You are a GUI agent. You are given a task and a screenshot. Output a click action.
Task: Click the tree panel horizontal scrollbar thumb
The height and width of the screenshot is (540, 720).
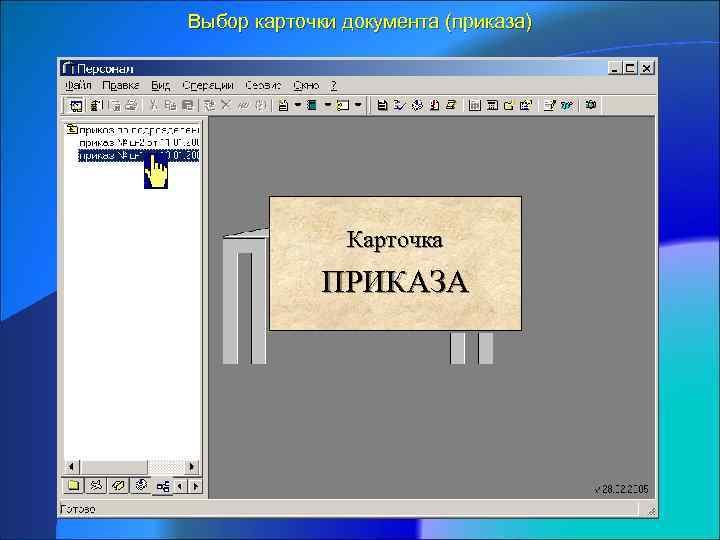click(x=113, y=467)
